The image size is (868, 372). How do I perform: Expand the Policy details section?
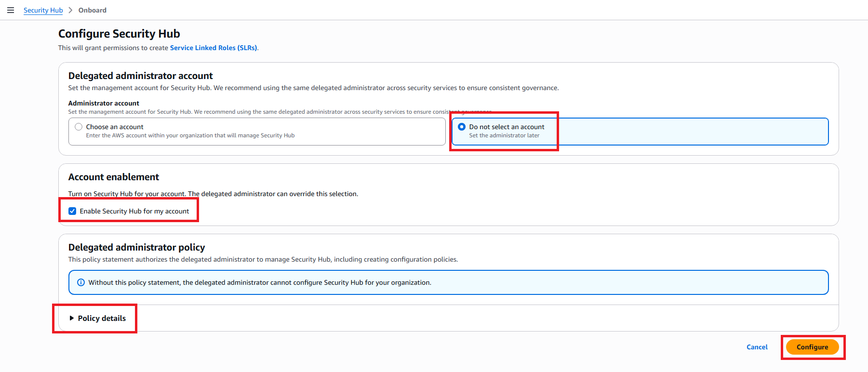point(97,318)
